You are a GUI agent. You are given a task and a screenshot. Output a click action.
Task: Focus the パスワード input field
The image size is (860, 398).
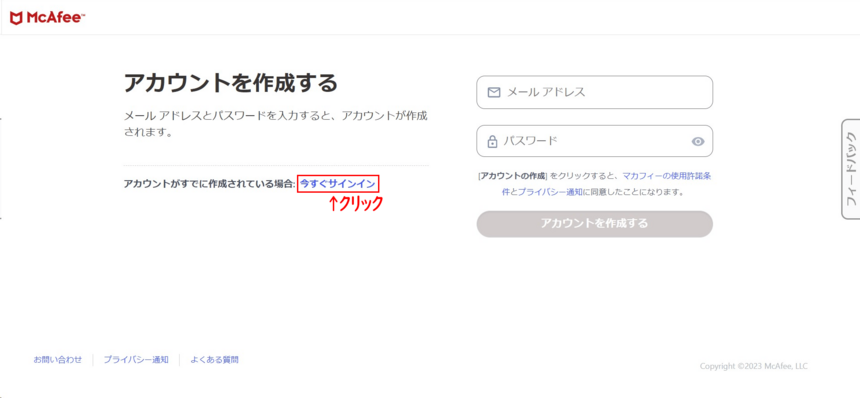(x=595, y=141)
